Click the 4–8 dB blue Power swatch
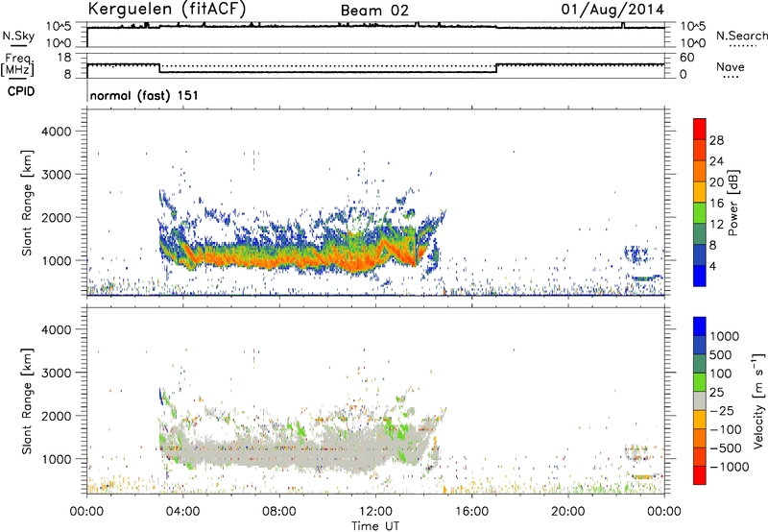768x532 pixels. click(x=700, y=254)
